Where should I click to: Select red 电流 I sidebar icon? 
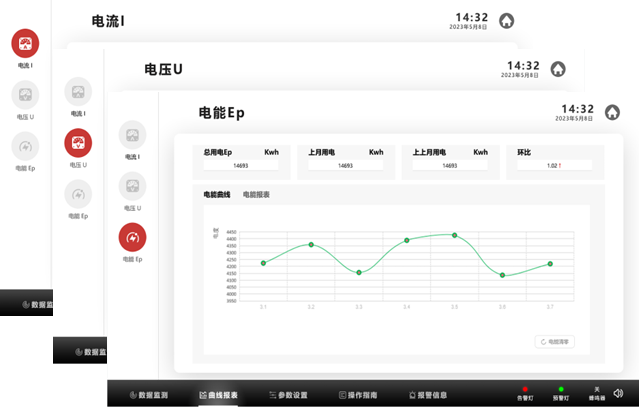tap(25, 43)
